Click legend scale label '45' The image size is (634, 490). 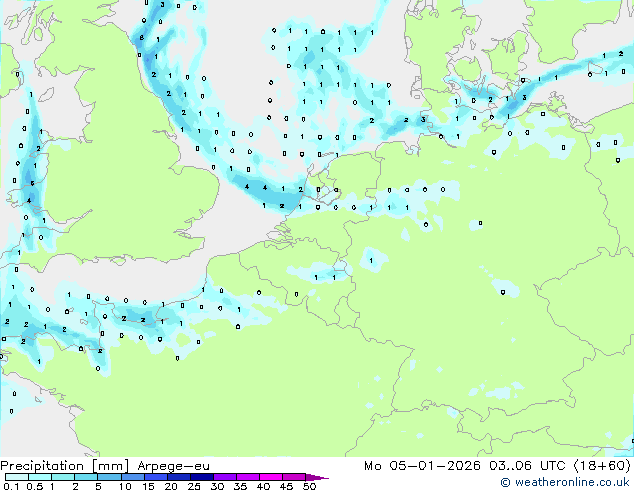point(286,486)
